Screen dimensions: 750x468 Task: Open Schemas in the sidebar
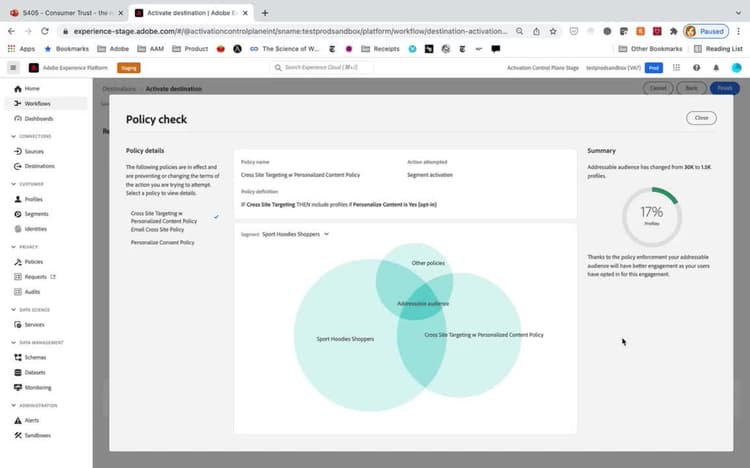pyautogui.click(x=30, y=357)
